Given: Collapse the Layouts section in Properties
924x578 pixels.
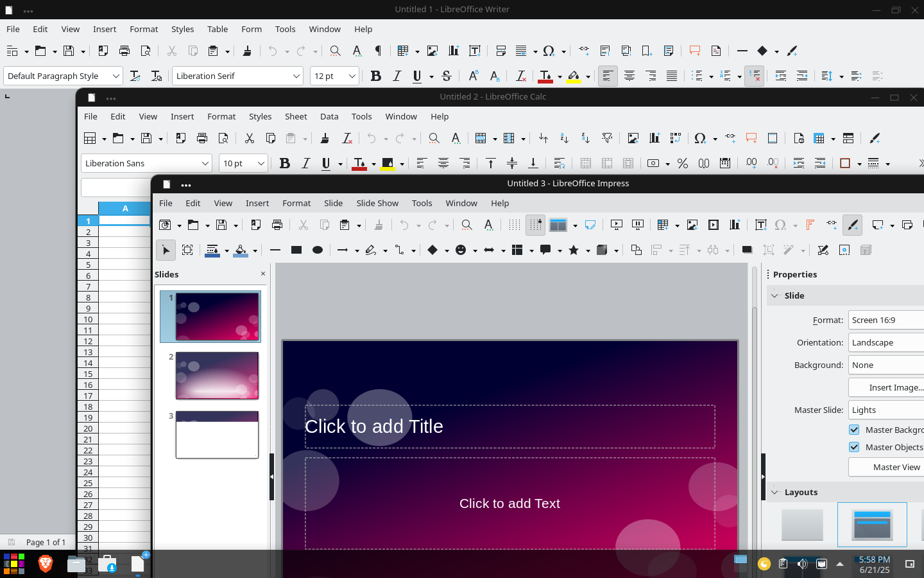Looking at the screenshot, I should (x=774, y=492).
